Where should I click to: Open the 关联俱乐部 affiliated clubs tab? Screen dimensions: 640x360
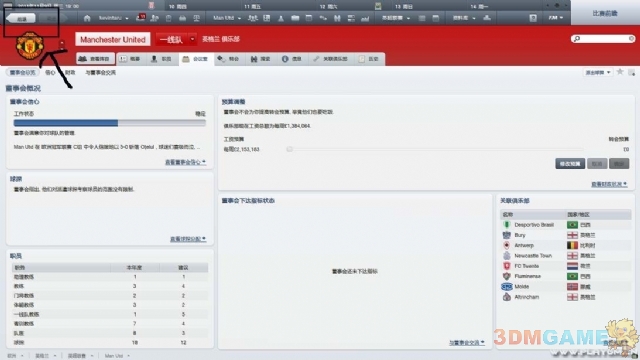(x=331, y=59)
